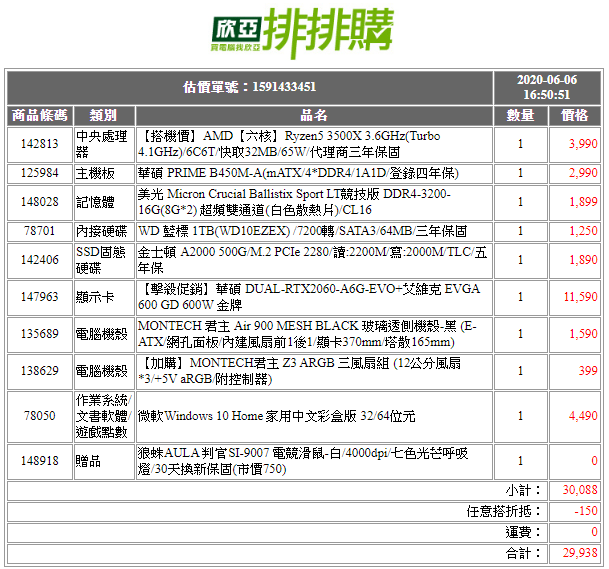Select barcode 78050 cell
The height and width of the screenshot is (569, 609).
click(40, 416)
